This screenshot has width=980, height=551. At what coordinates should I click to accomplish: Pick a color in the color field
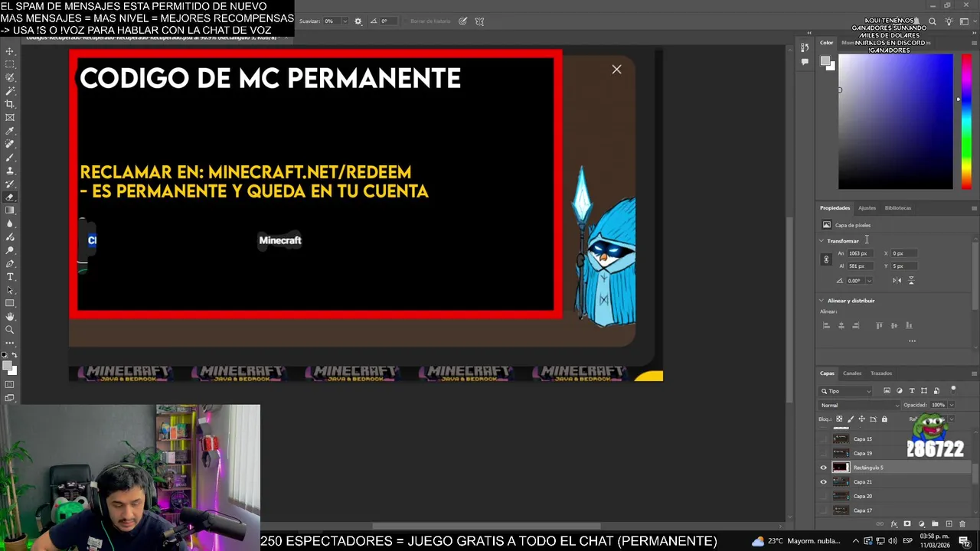click(896, 121)
